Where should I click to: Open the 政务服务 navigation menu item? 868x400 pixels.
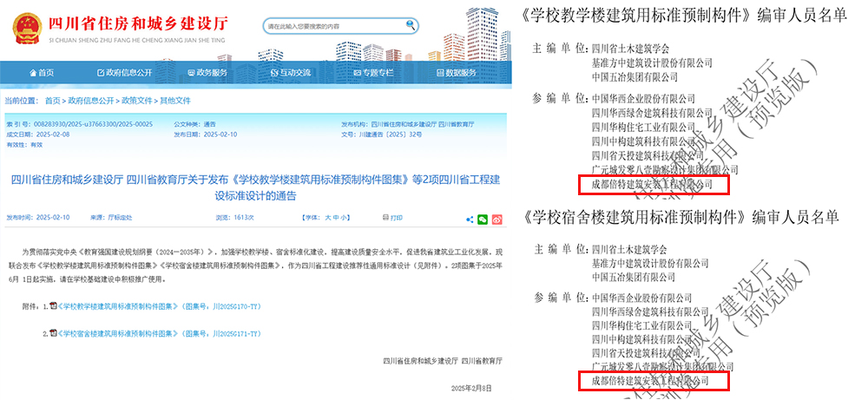click(207, 73)
